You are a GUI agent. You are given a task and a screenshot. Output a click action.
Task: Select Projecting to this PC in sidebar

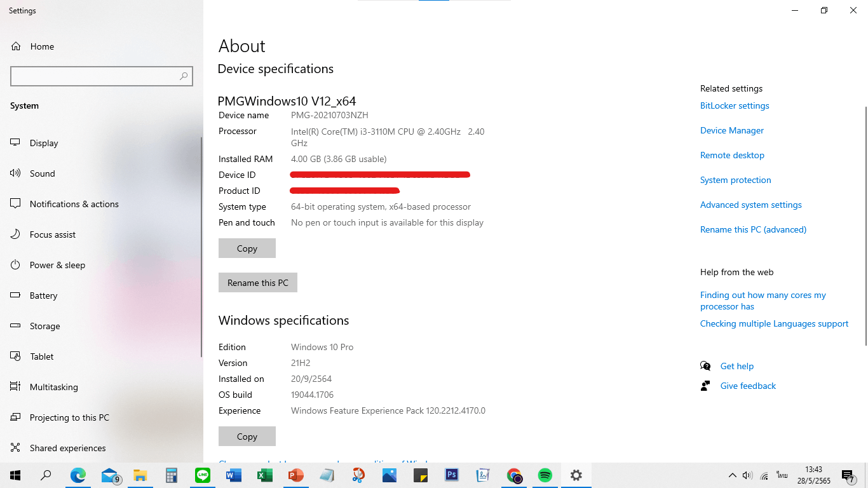click(x=102, y=417)
